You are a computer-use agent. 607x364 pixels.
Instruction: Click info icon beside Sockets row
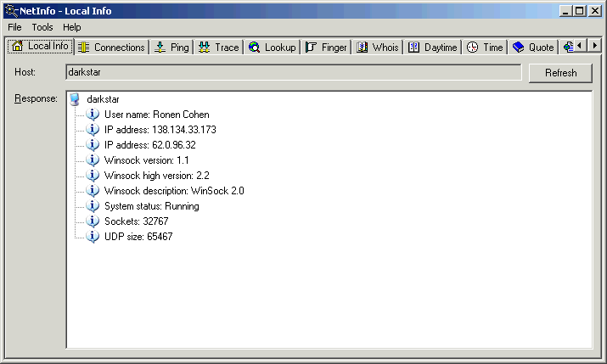[93, 221]
